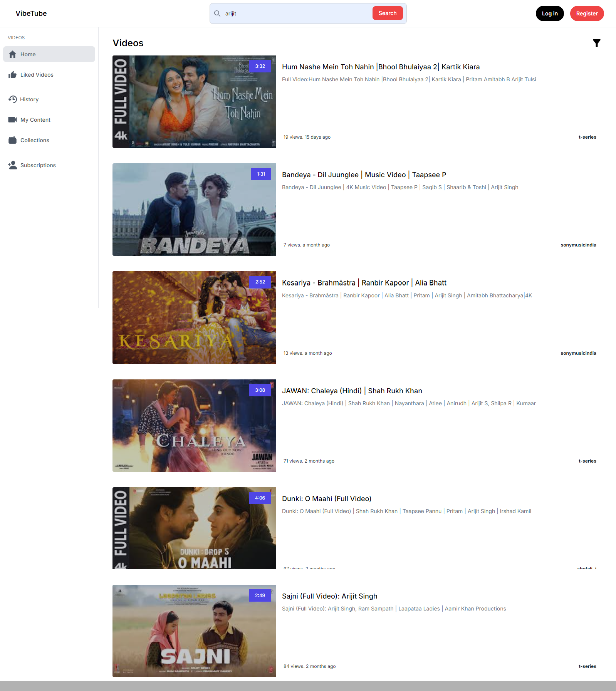
Task: Click the 3:08 duration badge
Action: click(x=260, y=390)
